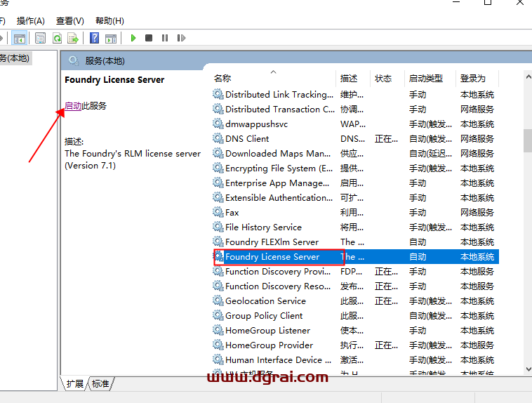Image resolution: width=532 pixels, height=403 pixels.
Task: Click the gear icon of DNS Client
Action: [x=218, y=138]
